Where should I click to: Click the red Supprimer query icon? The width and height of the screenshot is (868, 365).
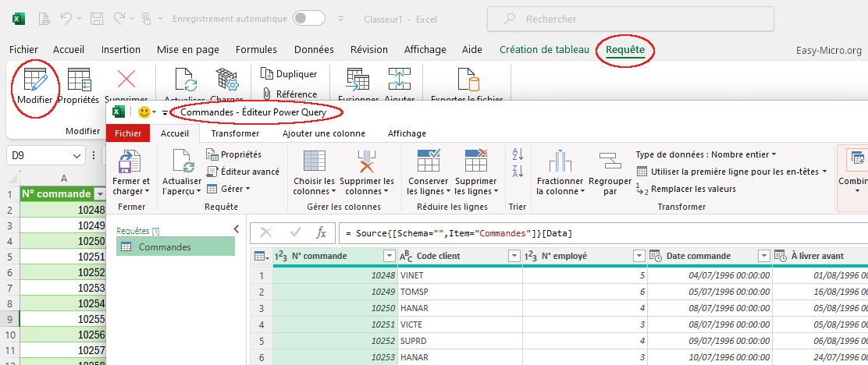coord(126,80)
